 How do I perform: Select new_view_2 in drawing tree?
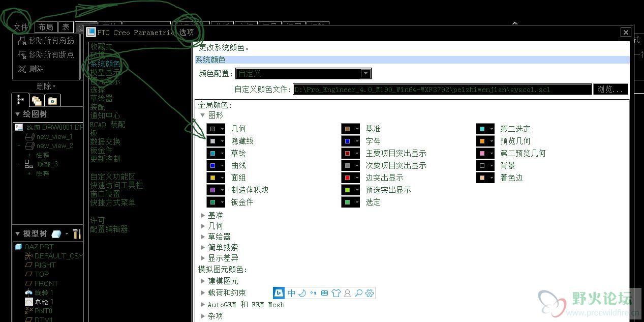[x=49, y=145]
